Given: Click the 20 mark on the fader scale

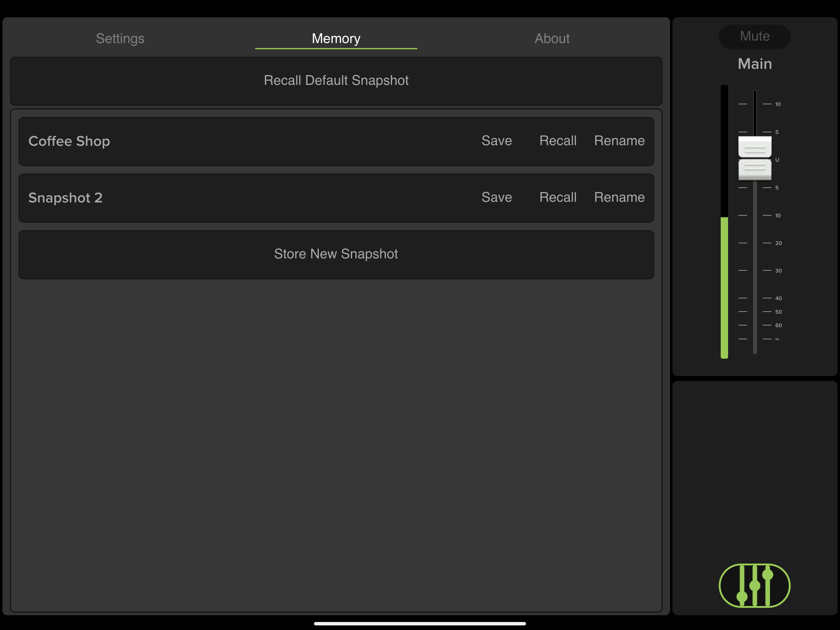Looking at the screenshot, I should tap(778, 243).
